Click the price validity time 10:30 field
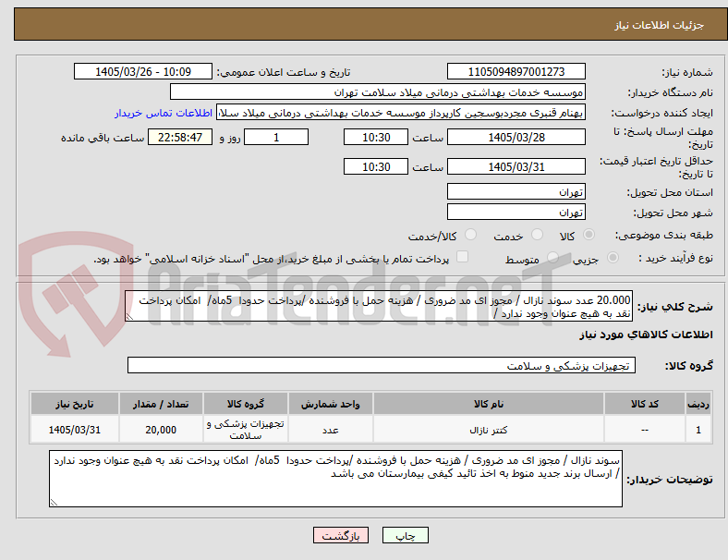The image size is (728, 560). pos(376,166)
